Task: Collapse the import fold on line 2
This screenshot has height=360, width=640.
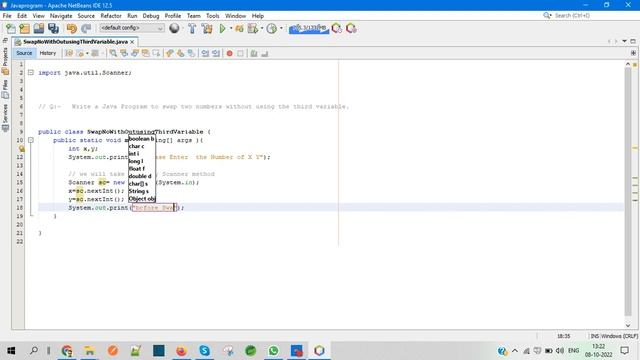Action: (31, 73)
